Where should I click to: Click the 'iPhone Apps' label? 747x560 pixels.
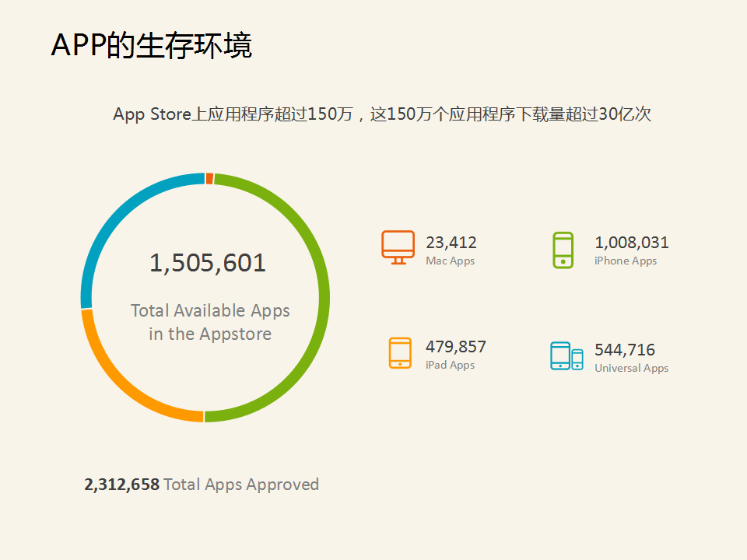(x=626, y=261)
